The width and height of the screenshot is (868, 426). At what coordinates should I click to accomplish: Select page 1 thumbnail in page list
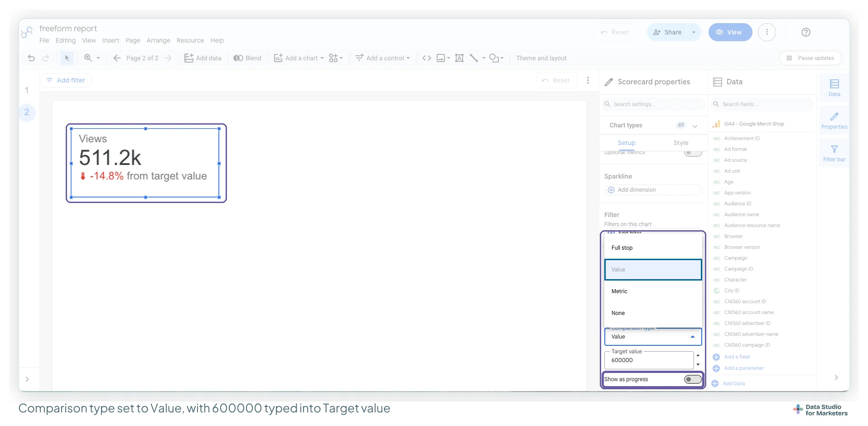[x=27, y=90]
